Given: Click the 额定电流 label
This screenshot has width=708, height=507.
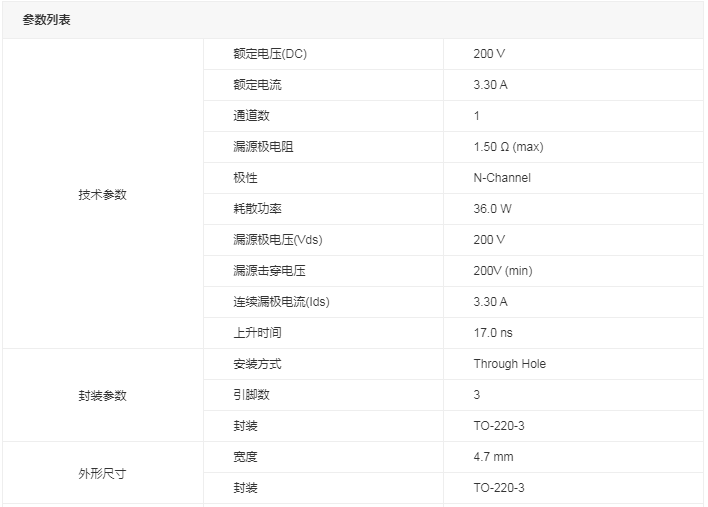Looking at the screenshot, I should click(257, 85).
